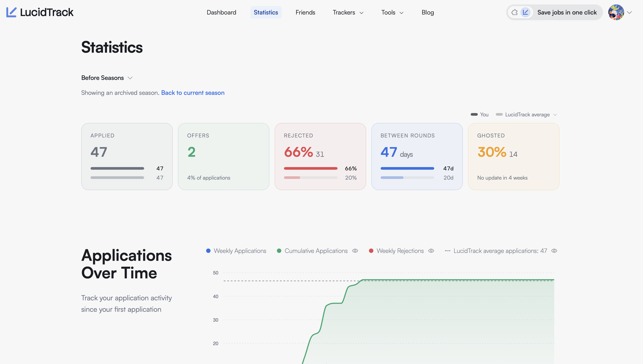This screenshot has height=364, width=643.
Task: Open the Tools dropdown menu
Action: [392, 13]
